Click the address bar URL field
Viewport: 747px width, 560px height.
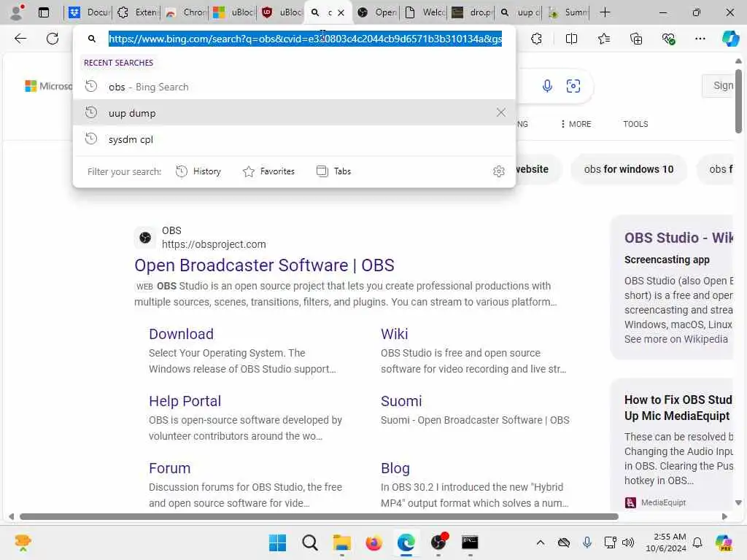coord(305,39)
